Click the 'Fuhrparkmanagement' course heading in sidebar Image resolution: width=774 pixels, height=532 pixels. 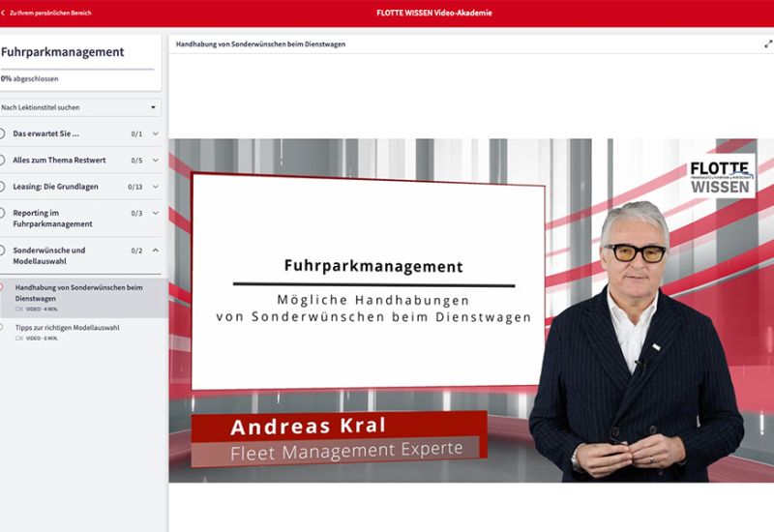[x=62, y=52]
